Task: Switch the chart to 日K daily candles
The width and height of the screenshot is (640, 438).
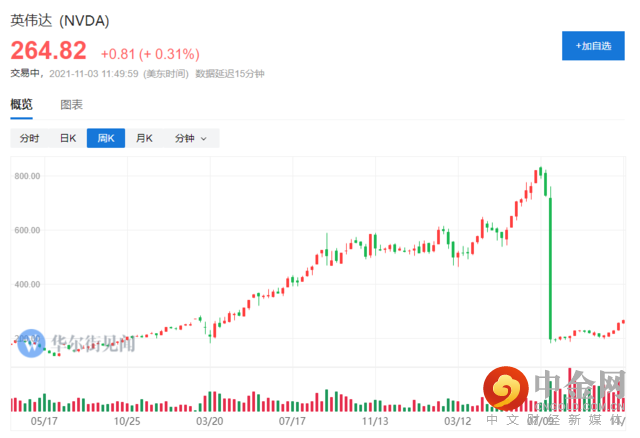Action: 68,138
